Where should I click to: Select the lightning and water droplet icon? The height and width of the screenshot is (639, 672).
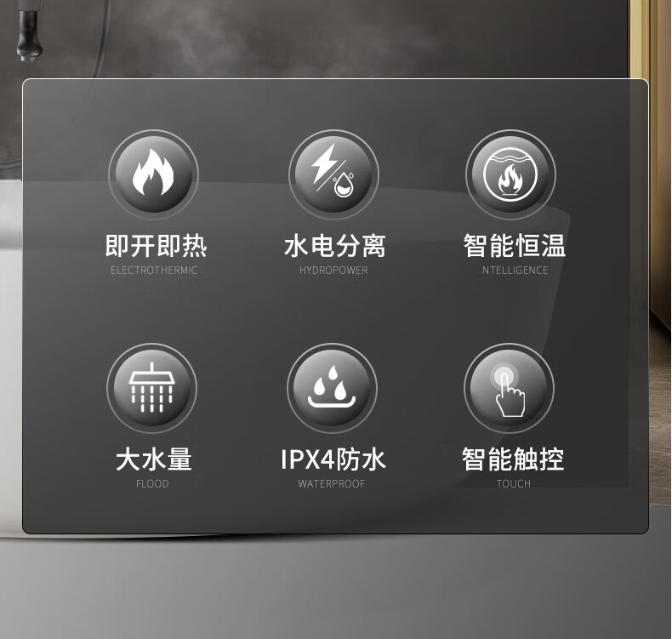tap(333, 174)
